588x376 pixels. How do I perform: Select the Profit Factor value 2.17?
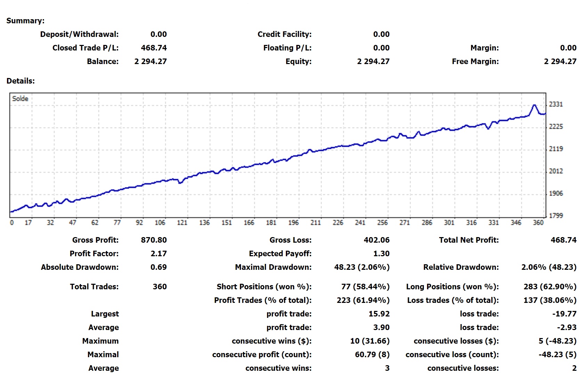click(x=159, y=253)
